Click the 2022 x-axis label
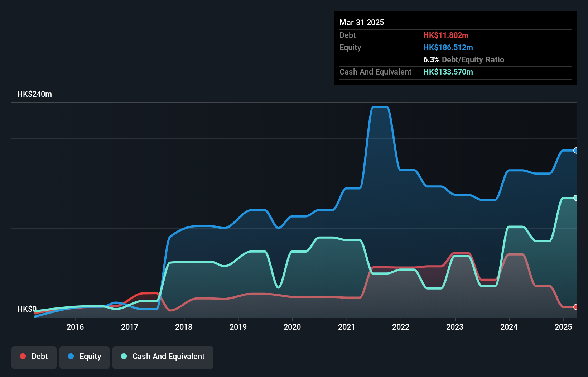The height and width of the screenshot is (377, 588). [401, 327]
